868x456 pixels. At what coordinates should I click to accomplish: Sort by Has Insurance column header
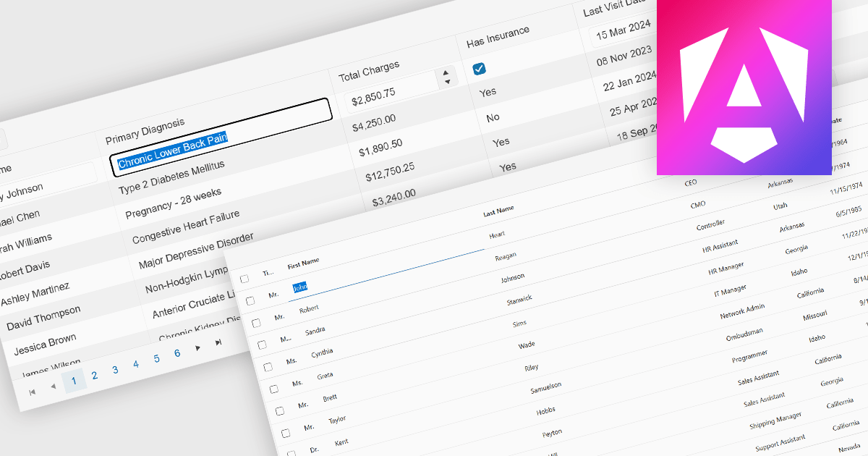pos(498,36)
